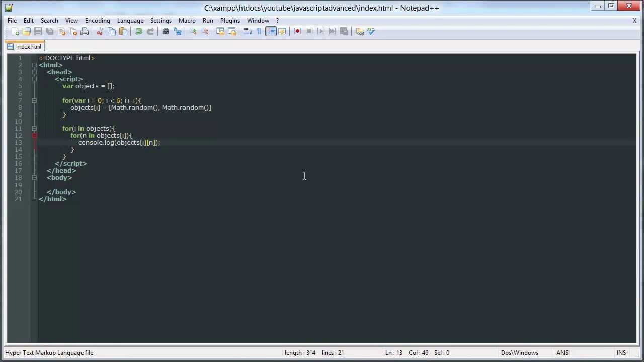Stop macro recording

(x=309, y=32)
